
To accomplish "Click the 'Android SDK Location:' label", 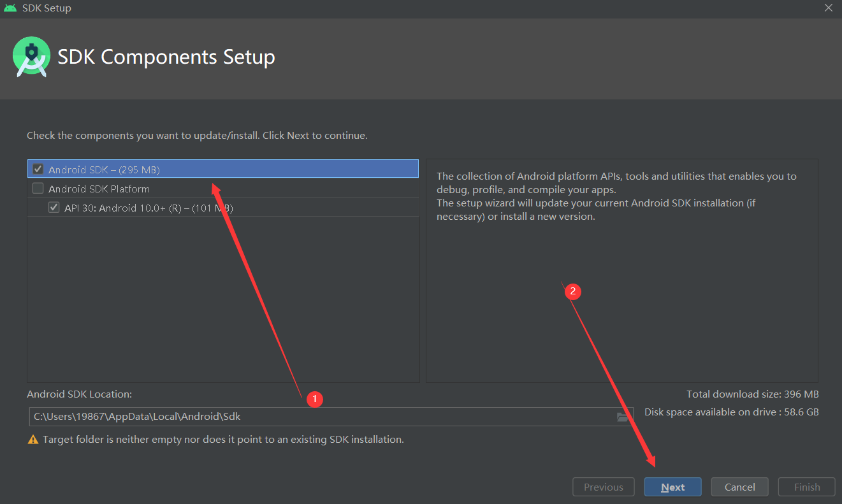I will pos(79,394).
